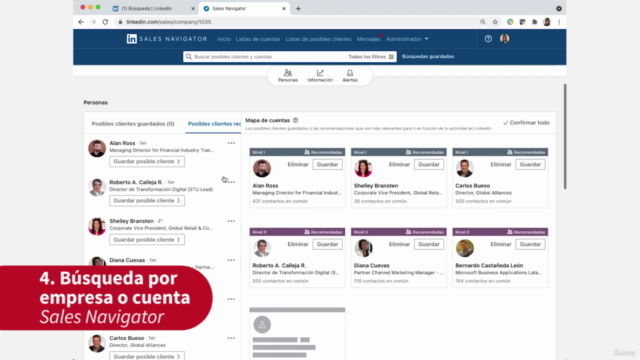This screenshot has width=640, height=360.
Task: Open Carlos Bueso name in list
Action: point(127,338)
